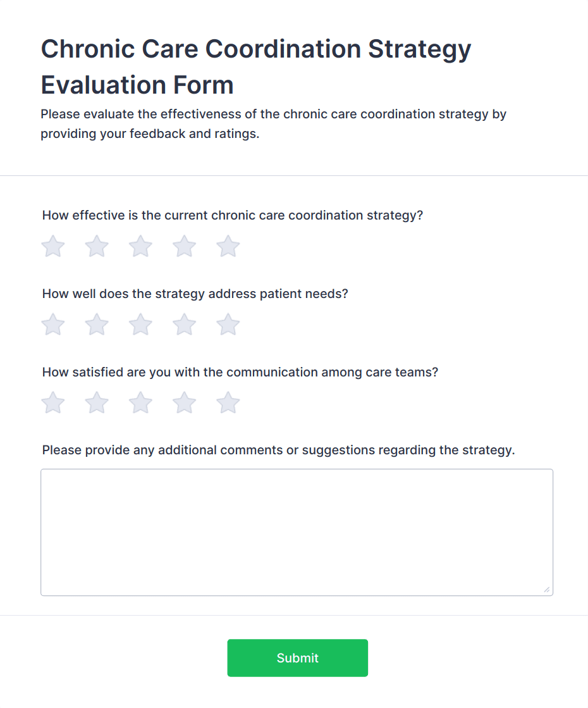Give three stars for addressing patient needs
588x708 pixels.
(x=140, y=325)
